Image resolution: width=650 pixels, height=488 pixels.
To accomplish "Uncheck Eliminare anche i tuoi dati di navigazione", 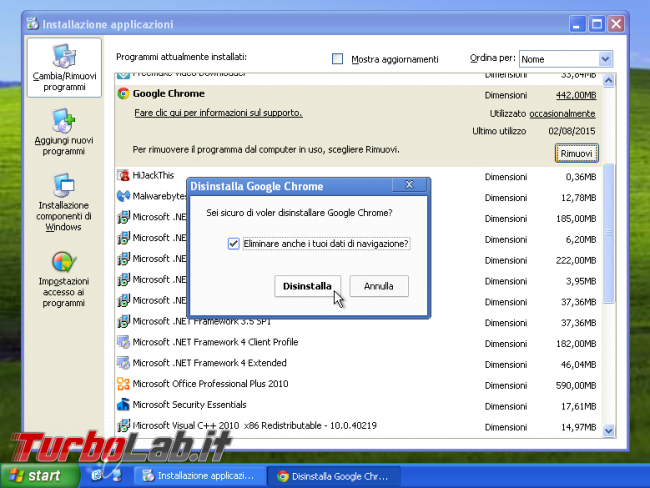I will [x=233, y=243].
